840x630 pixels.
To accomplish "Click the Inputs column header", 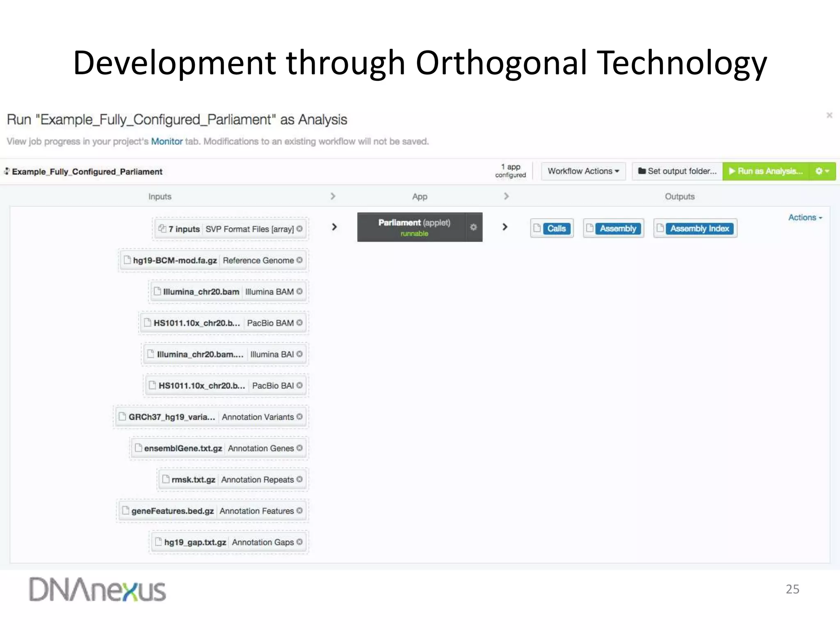I will 160,196.
